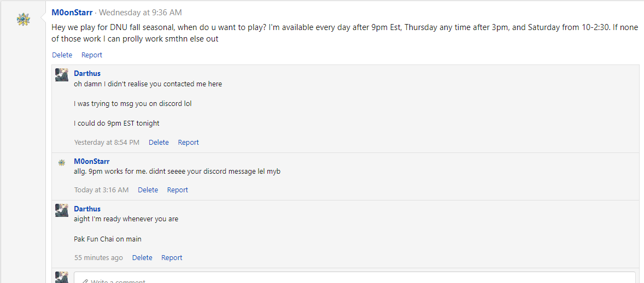Open Darthus's username on the 'oh damn' comment
The image size is (644, 283).
coord(87,73)
